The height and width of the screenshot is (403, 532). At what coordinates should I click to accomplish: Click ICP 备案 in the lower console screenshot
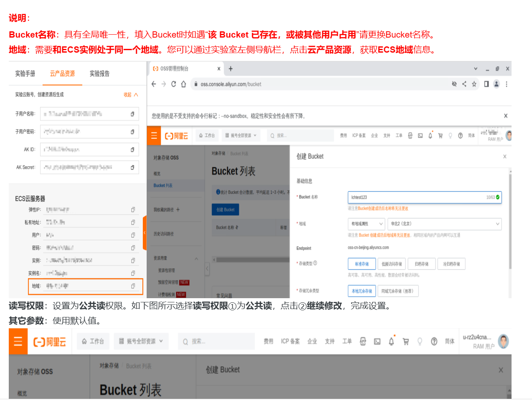290,341
